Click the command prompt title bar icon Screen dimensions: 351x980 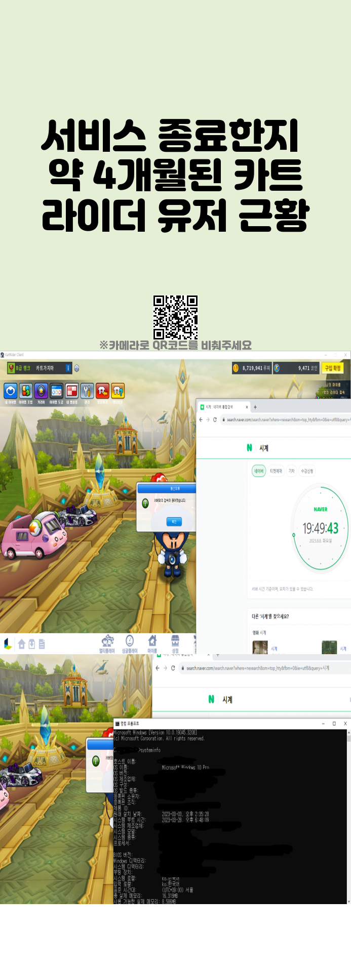(116, 723)
